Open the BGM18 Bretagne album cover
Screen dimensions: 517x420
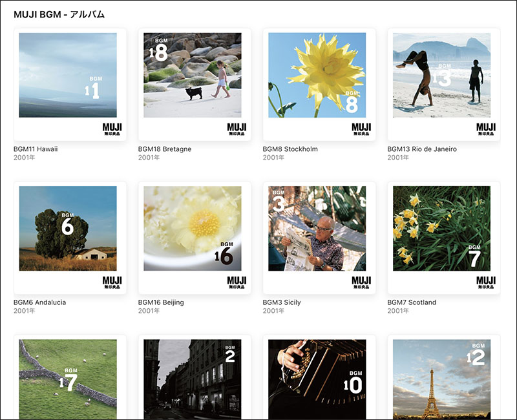pos(195,85)
